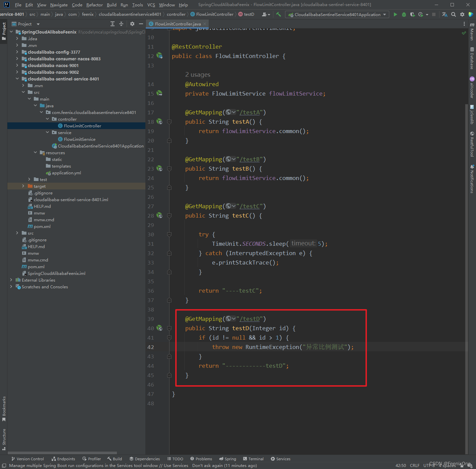
Task: Click Collapse All icon in the Project panel
Action: 121,24
